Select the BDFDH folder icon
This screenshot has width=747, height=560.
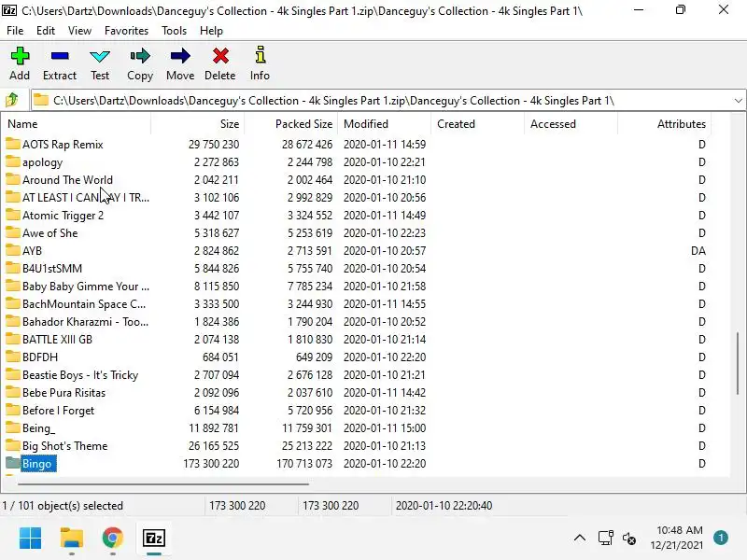[x=13, y=357]
